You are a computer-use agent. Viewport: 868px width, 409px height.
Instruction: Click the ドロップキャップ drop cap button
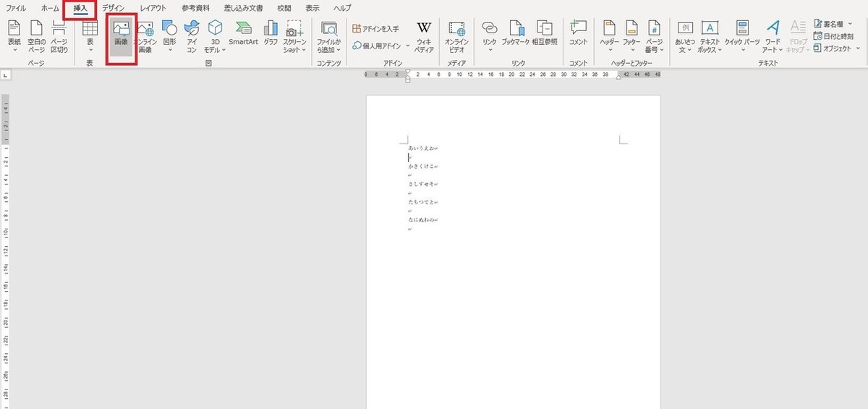tap(797, 36)
